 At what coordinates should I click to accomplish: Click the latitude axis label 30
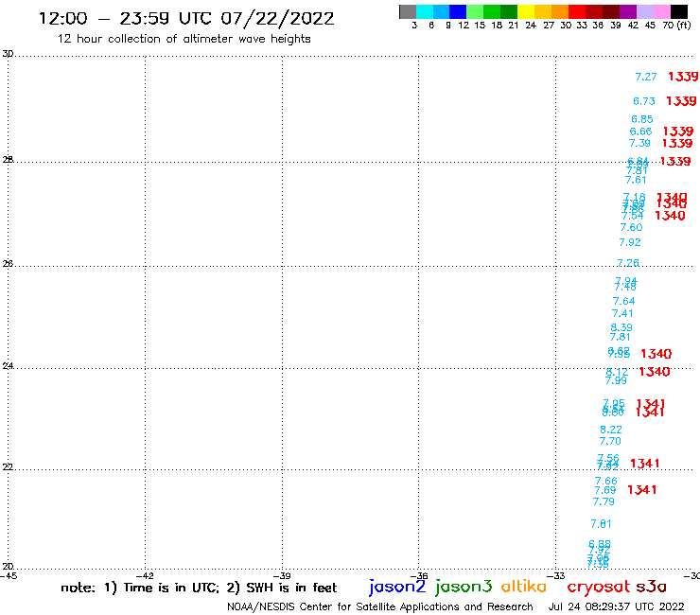tap(8, 54)
